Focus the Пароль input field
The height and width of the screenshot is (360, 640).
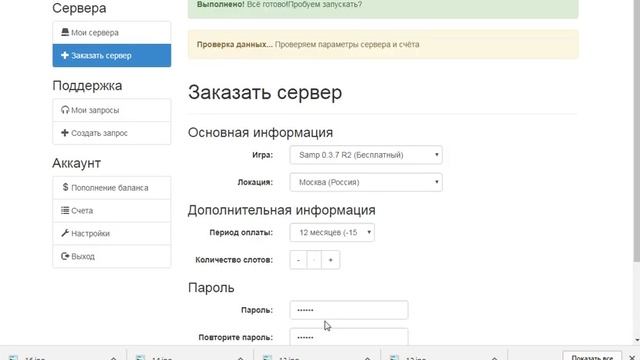point(349,310)
